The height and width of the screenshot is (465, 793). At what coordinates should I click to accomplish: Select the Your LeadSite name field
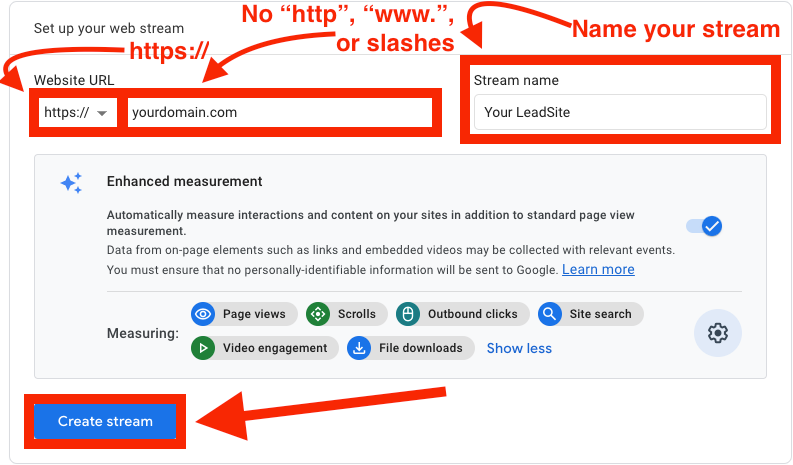[620, 112]
